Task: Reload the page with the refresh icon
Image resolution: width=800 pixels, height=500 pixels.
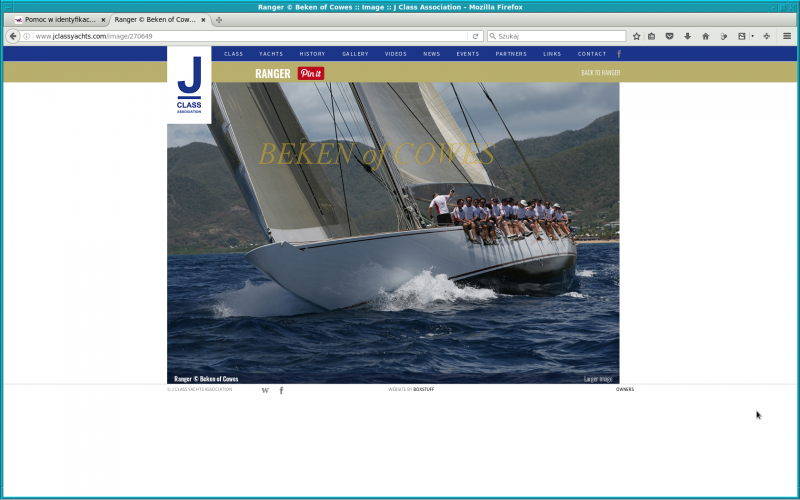Action: pos(475,36)
